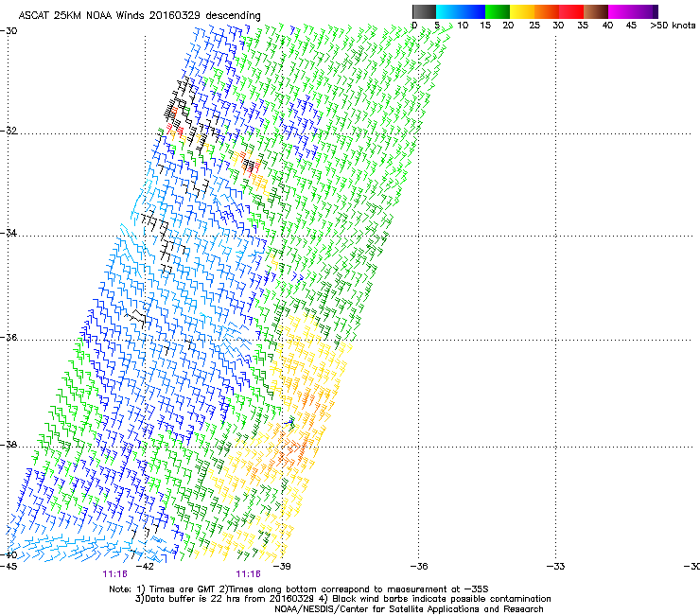Click the '-34' latitude axis label
This screenshot has height=615, width=700.
(x=9, y=233)
